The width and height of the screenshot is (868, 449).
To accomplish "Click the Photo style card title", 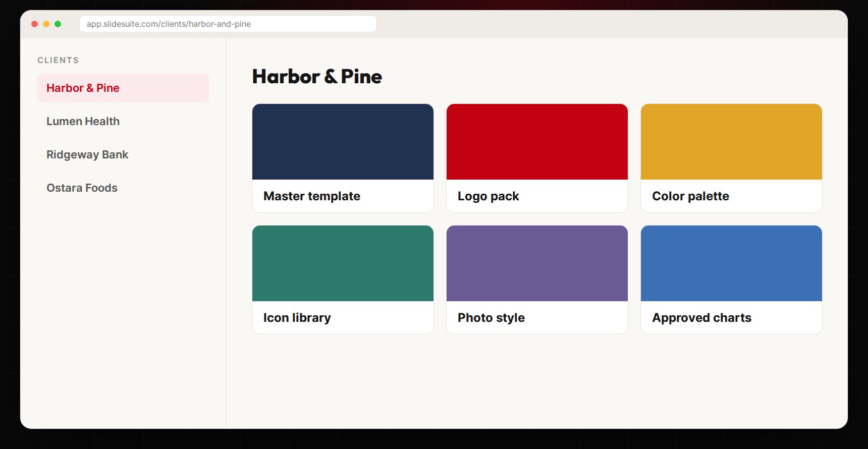I will pos(491,318).
